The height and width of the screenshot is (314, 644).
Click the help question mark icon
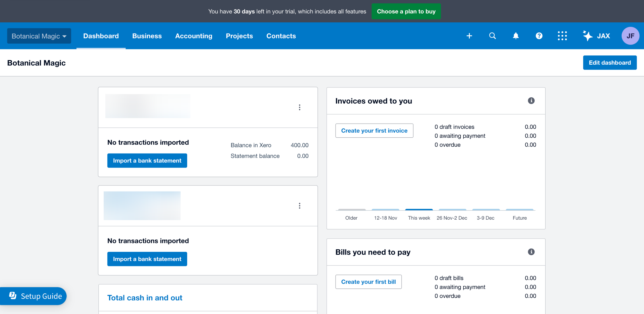point(539,36)
